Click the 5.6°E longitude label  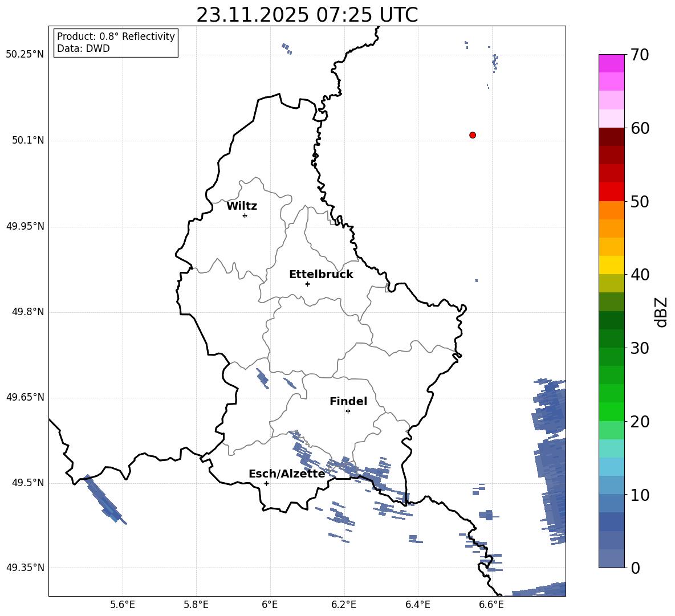point(123,605)
